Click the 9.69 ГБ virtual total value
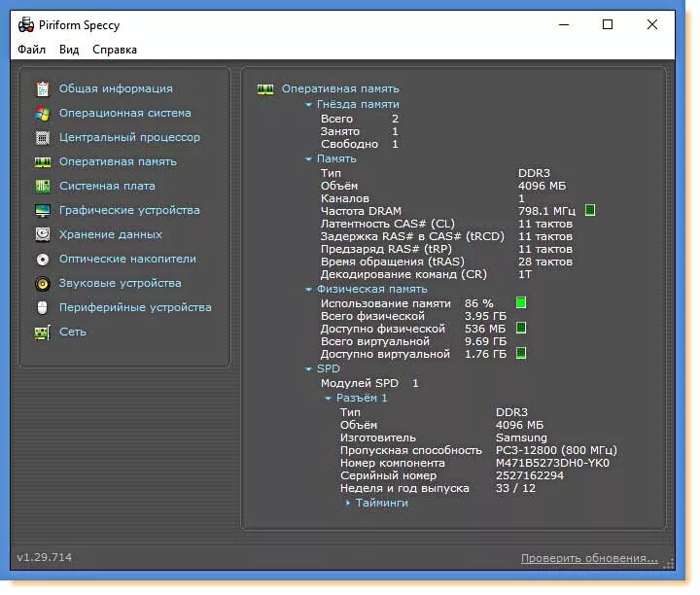The image size is (700, 595). coord(486,341)
